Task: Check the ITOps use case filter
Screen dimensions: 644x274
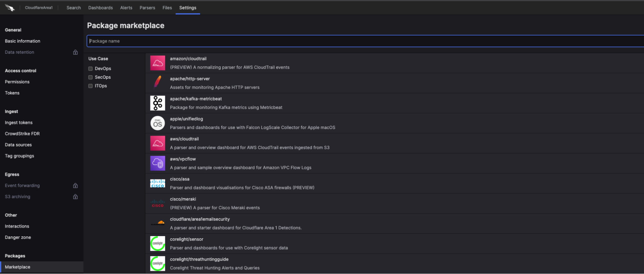Action: tap(91, 86)
